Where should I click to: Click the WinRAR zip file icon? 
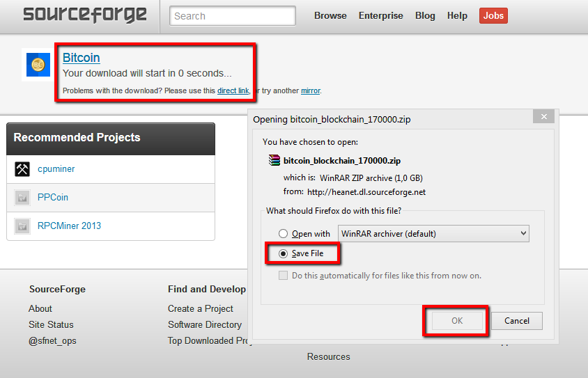point(274,161)
